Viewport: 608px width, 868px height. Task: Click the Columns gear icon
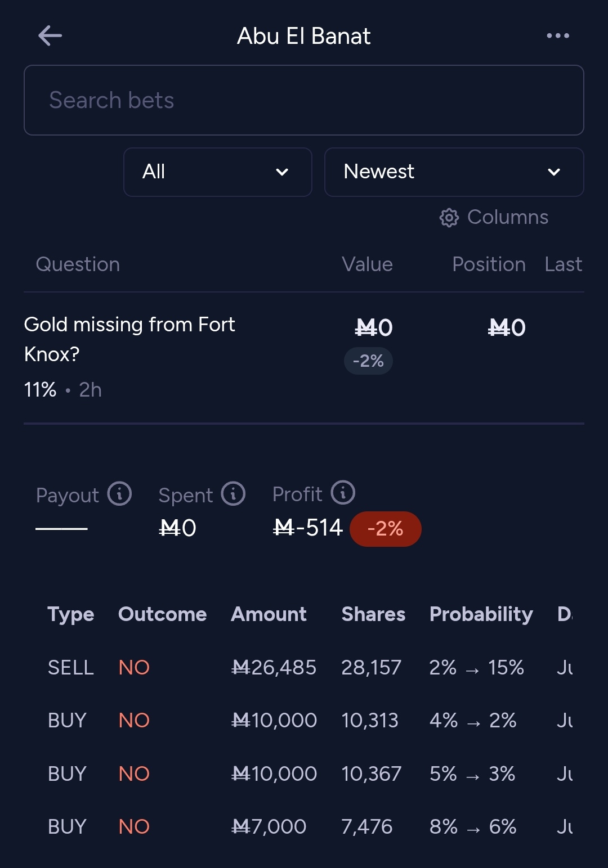tap(449, 218)
